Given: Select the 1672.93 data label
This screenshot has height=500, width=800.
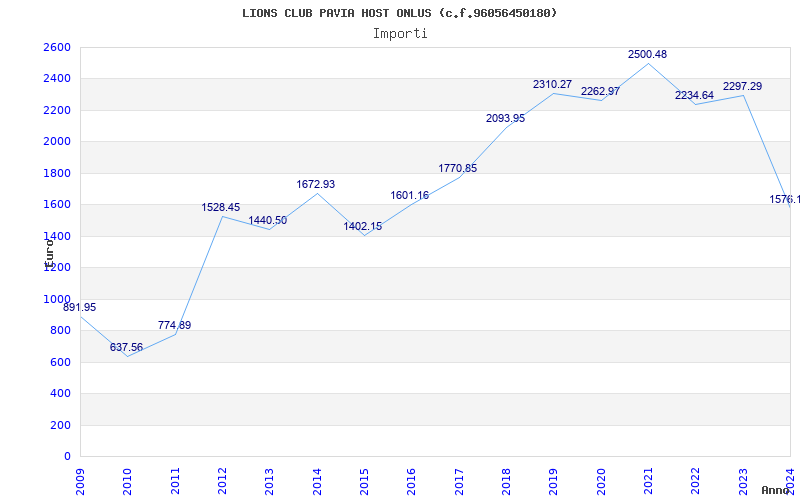Looking at the screenshot, I should (x=315, y=185).
